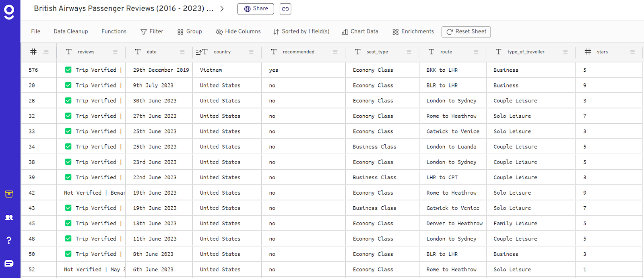The height and width of the screenshot is (278, 644).
Task: Open the chat message icon in sidebar
Action: pyautogui.click(x=9, y=263)
